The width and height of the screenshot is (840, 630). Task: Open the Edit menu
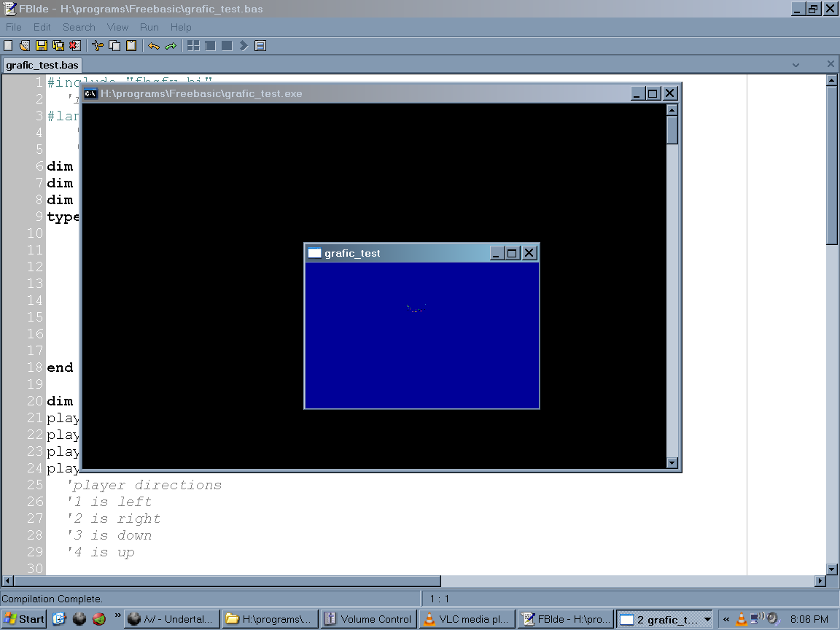[42, 27]
